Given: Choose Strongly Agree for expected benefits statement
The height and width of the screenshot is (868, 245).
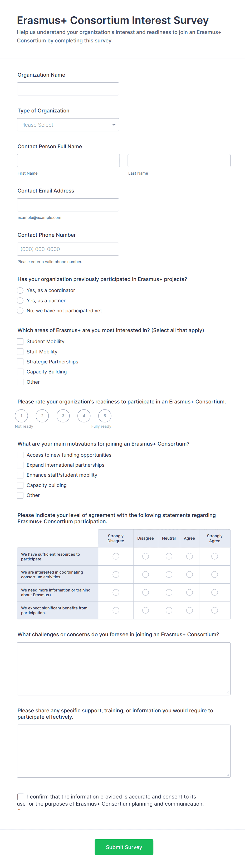Looking at the screenshot, I should point(214,610).
